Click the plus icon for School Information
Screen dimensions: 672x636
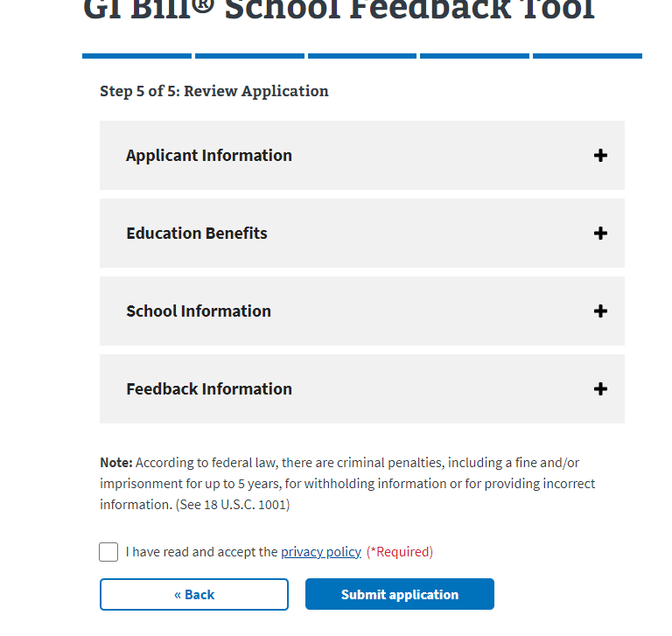[x=600, y=311]
